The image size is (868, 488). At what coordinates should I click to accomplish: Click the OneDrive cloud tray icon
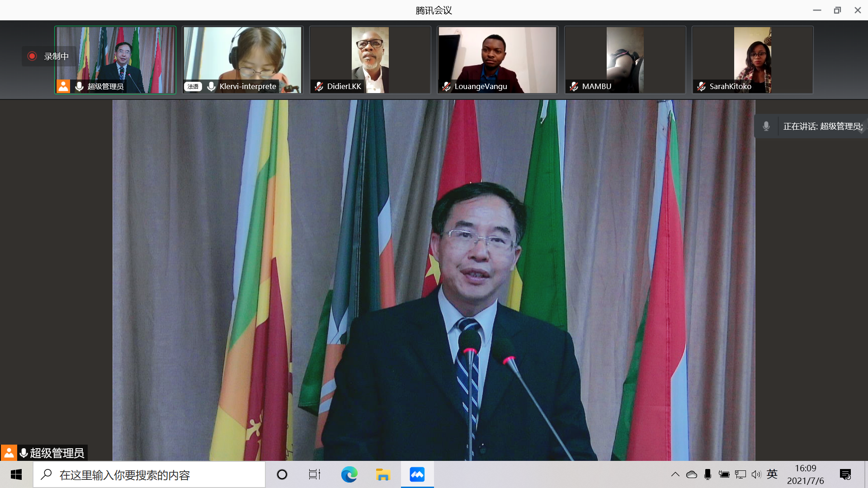692,474
